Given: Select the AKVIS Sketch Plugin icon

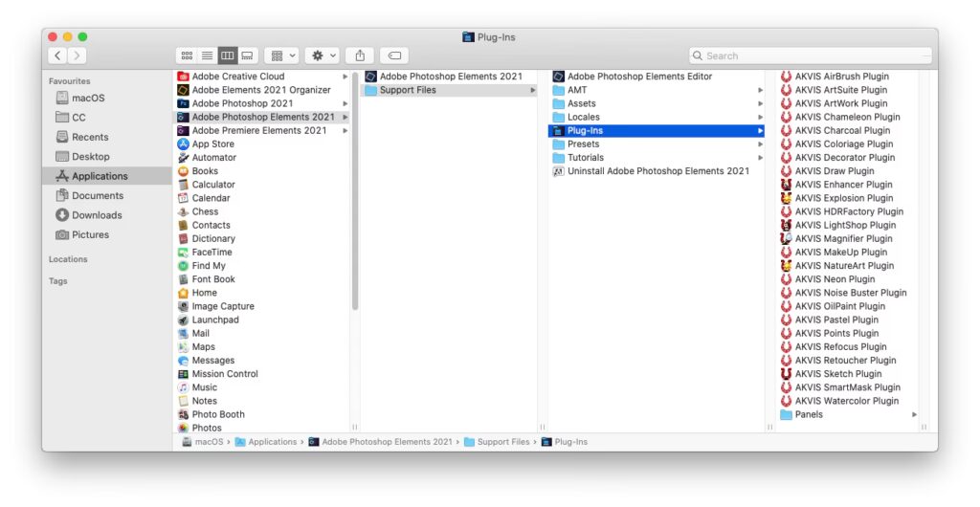Looking at the screenshot, I should 787,374.
